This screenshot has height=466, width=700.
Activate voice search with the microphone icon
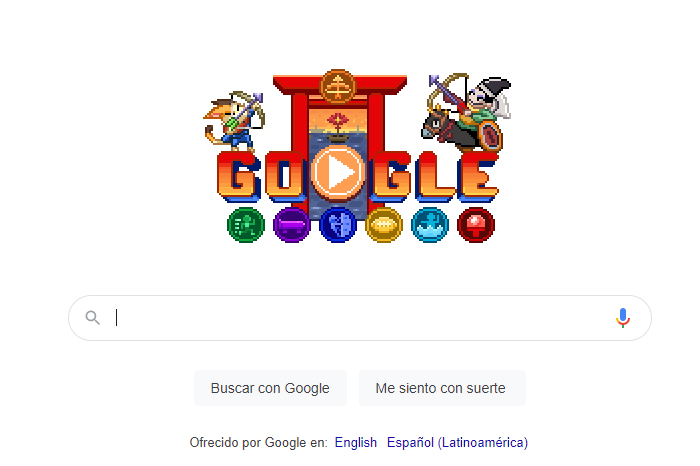pos(623,318)
